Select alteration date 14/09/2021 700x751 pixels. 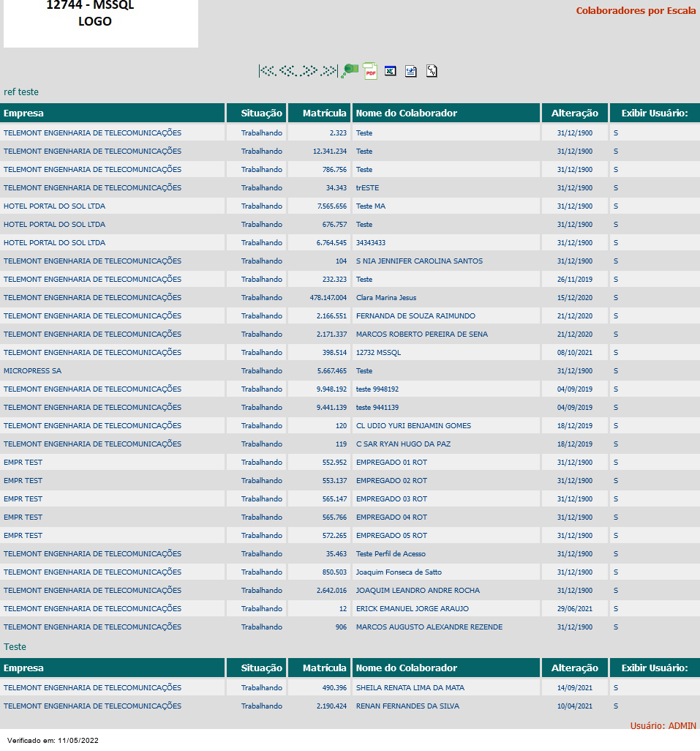575,688
